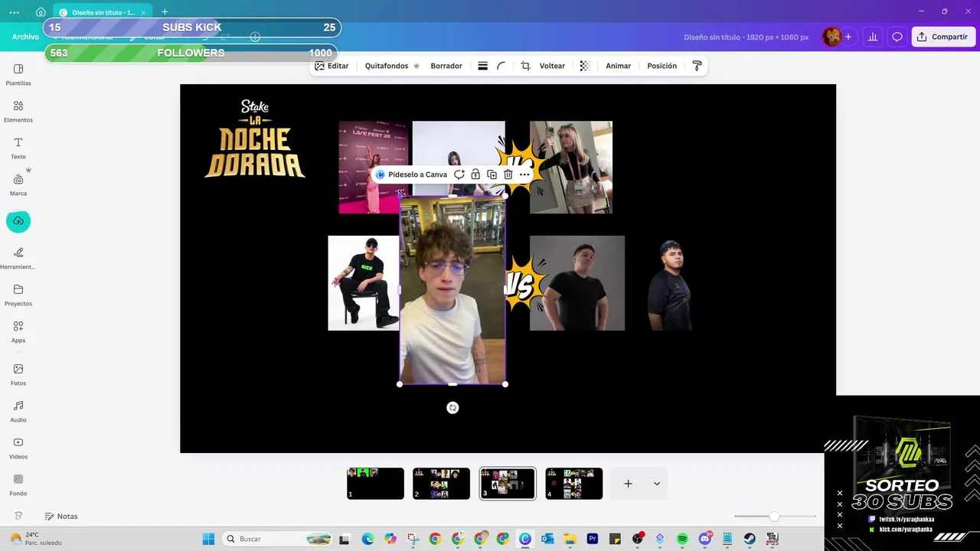Select page 3 thumbnail
The height and width of the screenshot is (551, 980).
point(508,484)
